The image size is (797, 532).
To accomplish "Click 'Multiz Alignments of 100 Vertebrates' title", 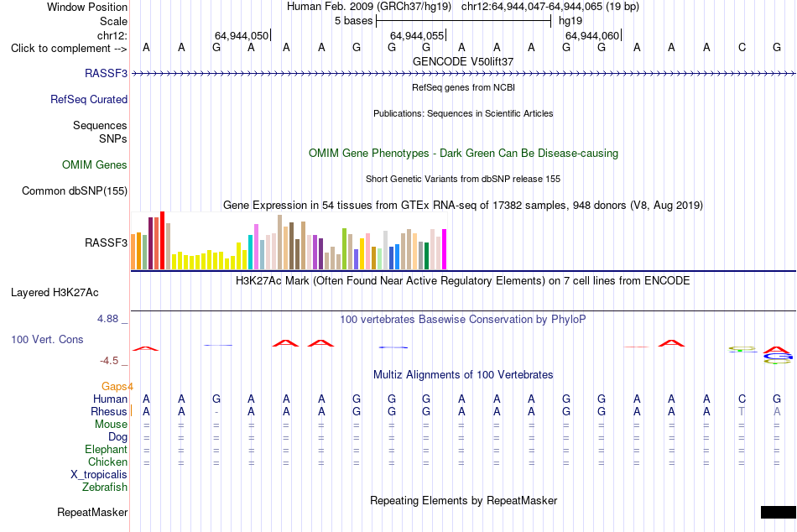I will tap(463, 375).
